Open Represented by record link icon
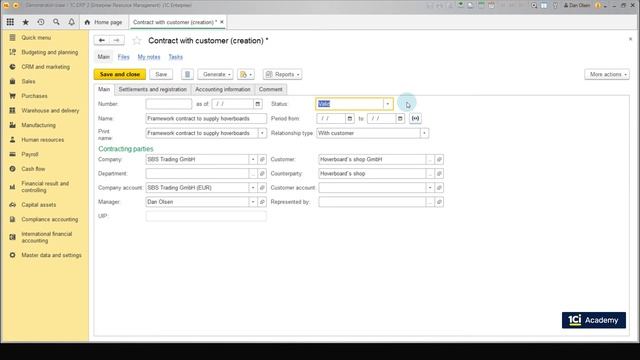 point(439,202)
